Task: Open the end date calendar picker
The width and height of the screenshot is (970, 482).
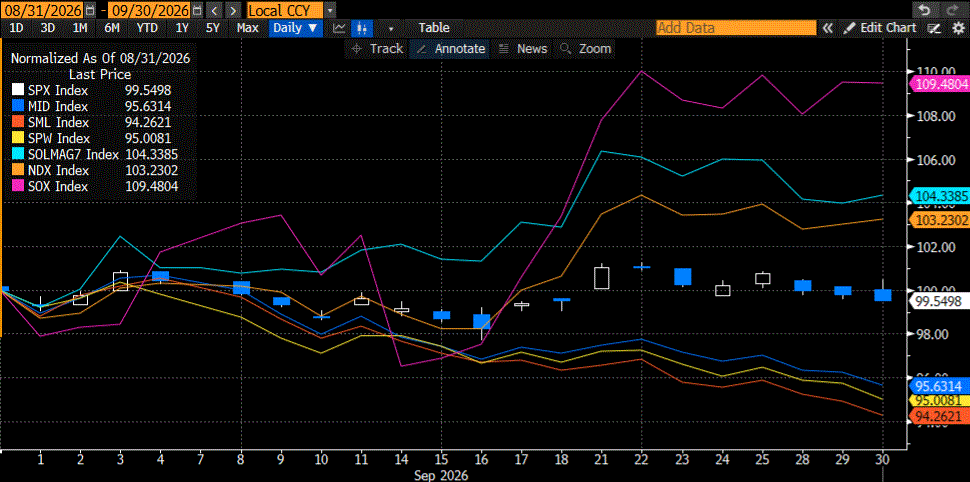Action: (196, 10)
